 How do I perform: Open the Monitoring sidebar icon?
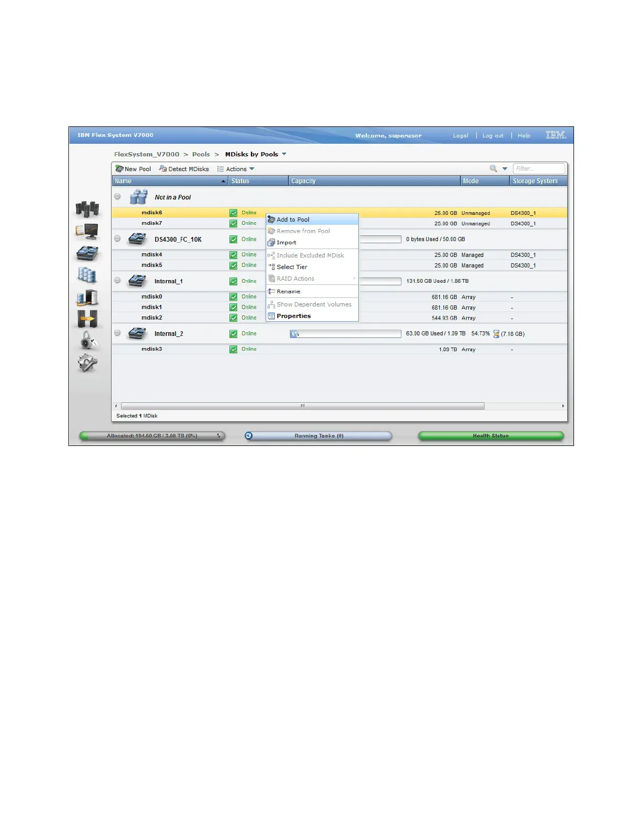pos(87,231)
